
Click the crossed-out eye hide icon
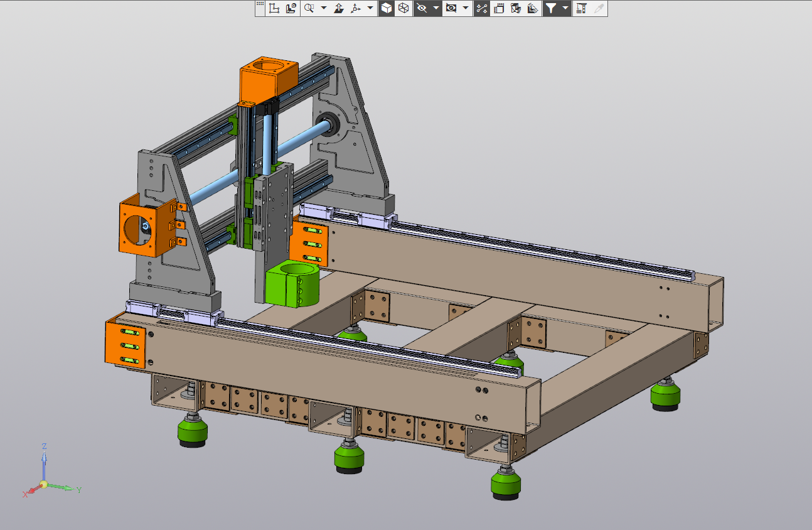[x=422, y=9]
